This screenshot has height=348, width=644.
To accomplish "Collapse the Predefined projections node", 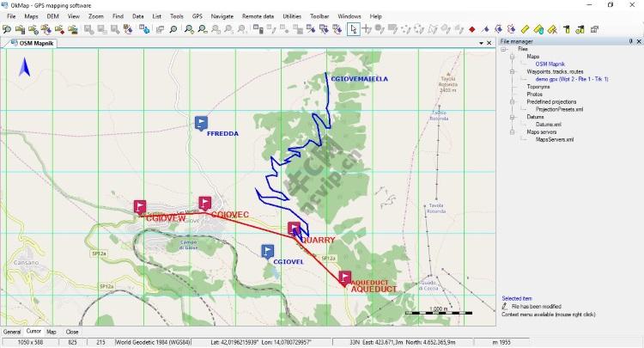I will coord(512,102).
